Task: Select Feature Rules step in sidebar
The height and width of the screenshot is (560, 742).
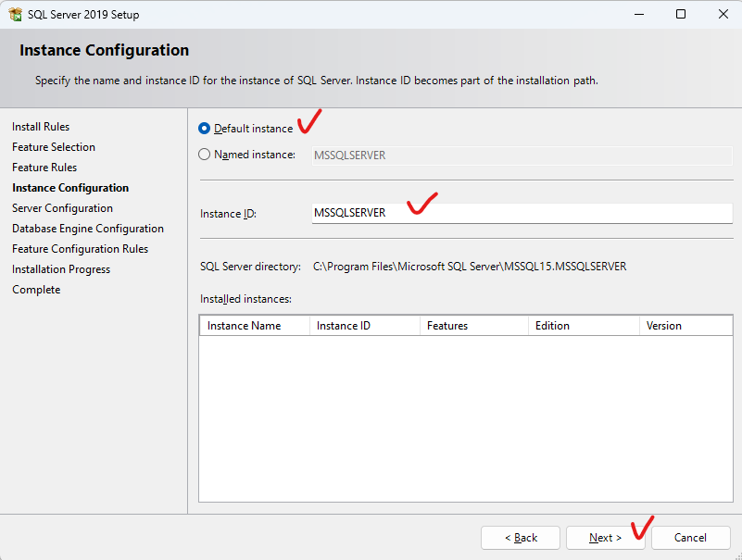Action: pos(44,168)
